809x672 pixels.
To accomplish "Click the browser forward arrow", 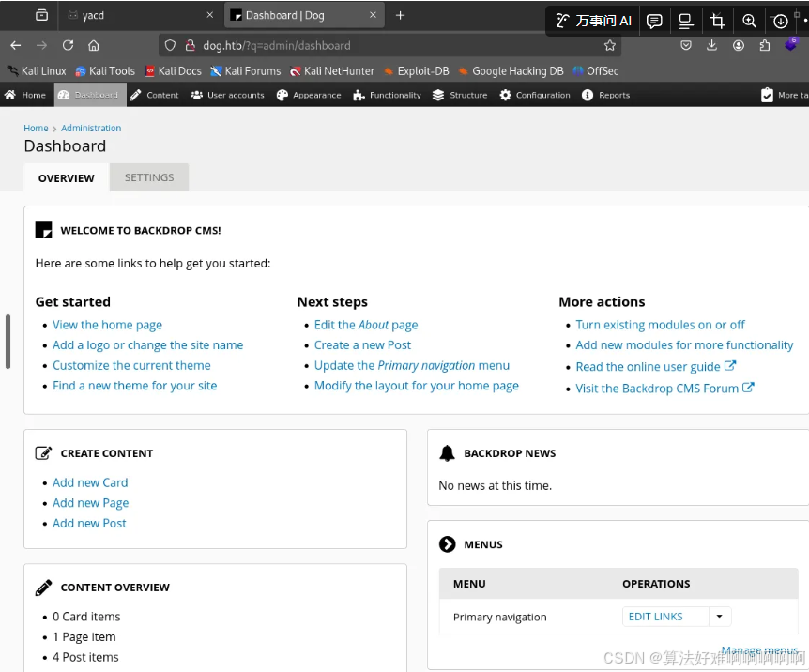I will pyautogui.click(x=41, y=45).
